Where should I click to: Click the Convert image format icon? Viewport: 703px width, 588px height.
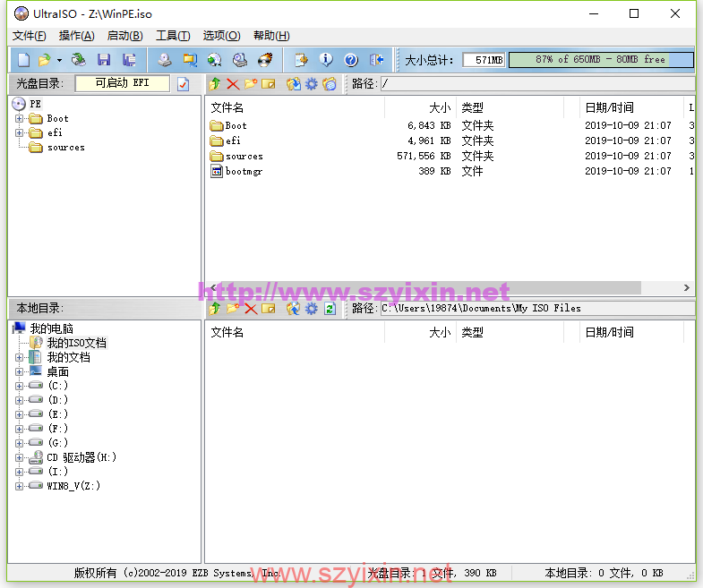point(190,60)
